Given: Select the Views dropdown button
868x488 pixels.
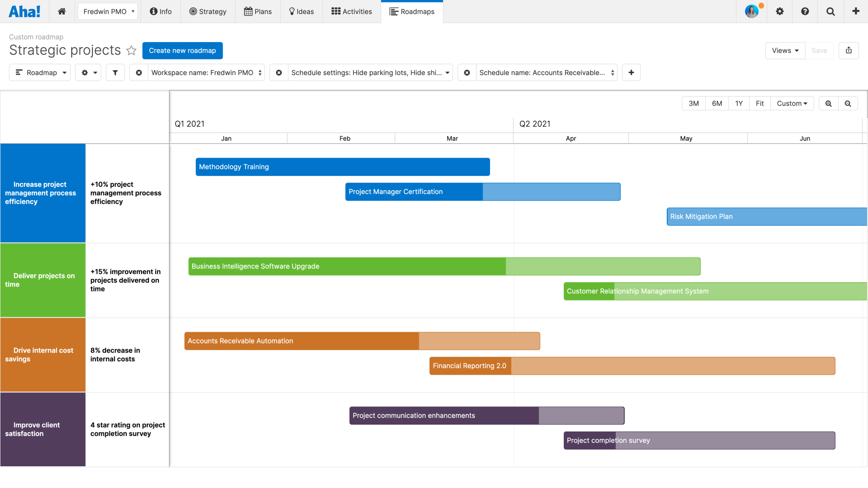Looking at the screenshot, I should tap(784, 50).
